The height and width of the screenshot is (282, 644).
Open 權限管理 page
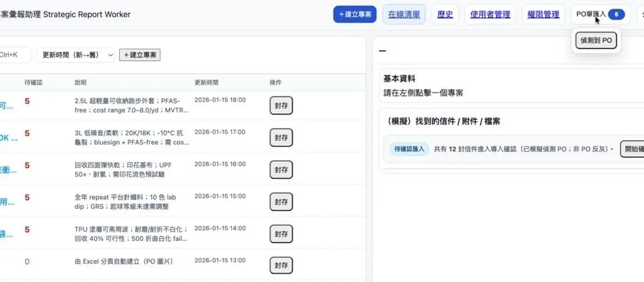click(543, 15)
